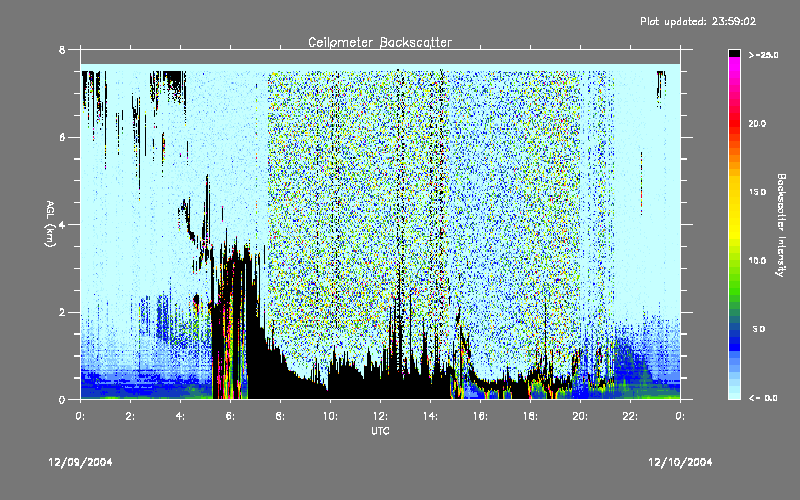
Task: Click the colorbar tick label 20.0
Action: click(x=757, y=124)
